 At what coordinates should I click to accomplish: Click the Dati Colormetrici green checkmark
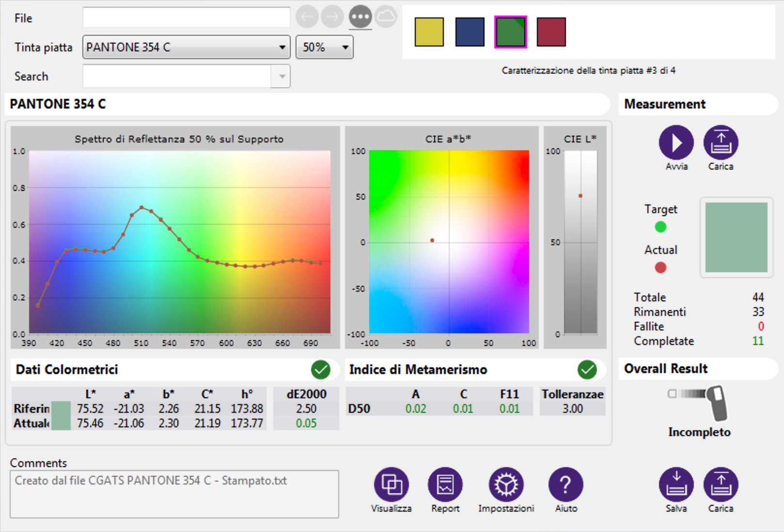coord(320,370)
